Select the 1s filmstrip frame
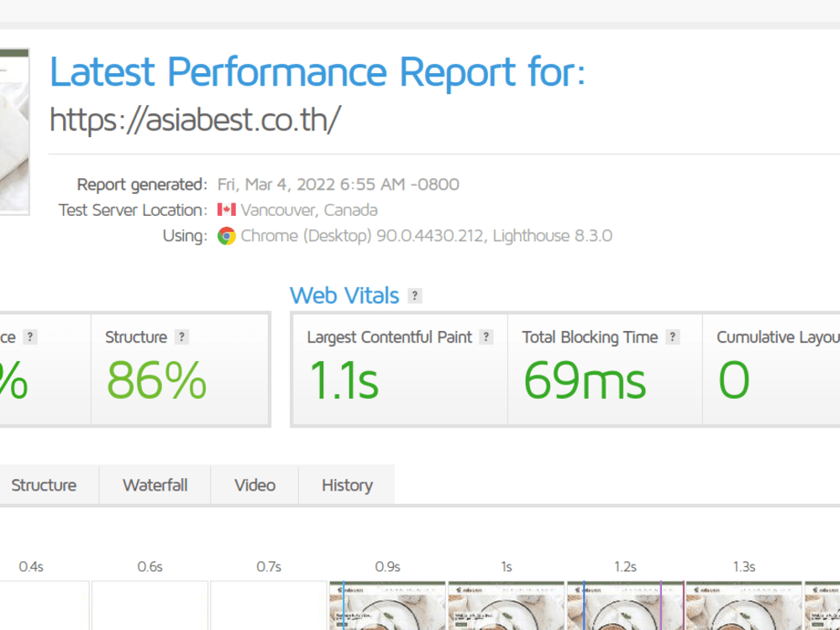840x630 pixels. point(507,606)
